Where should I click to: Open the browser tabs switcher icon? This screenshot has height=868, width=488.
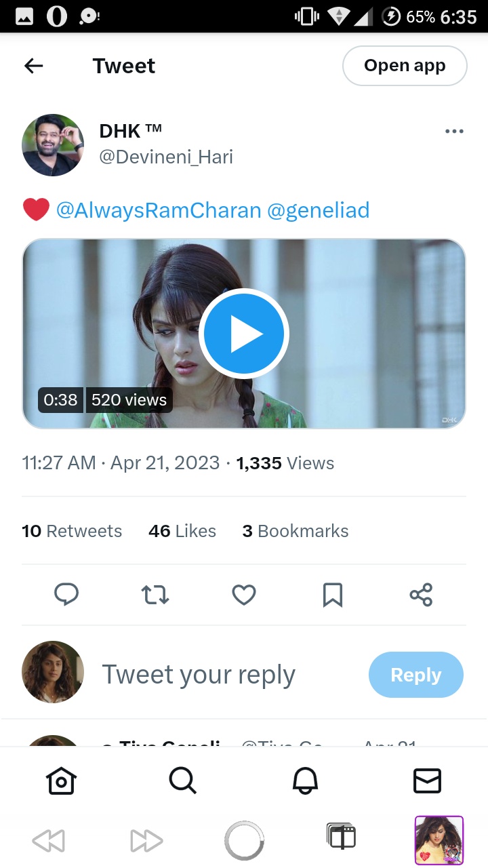click(x=341, y=837)
